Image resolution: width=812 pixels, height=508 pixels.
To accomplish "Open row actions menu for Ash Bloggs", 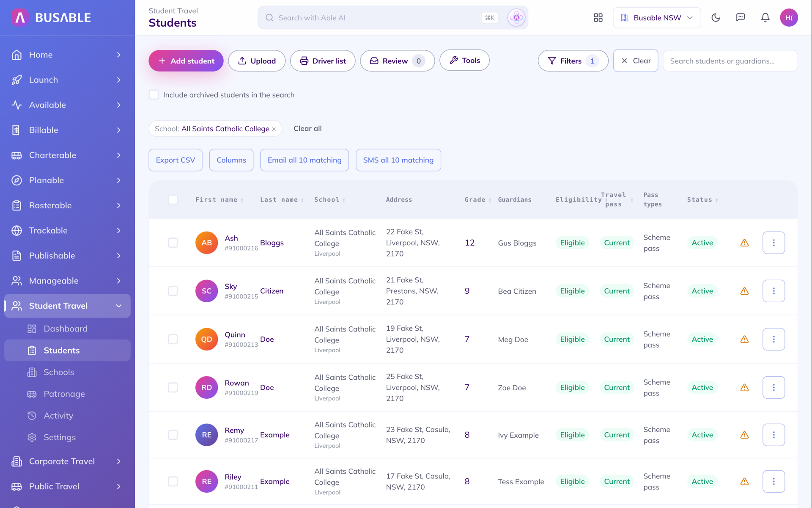I will [774, 243].
